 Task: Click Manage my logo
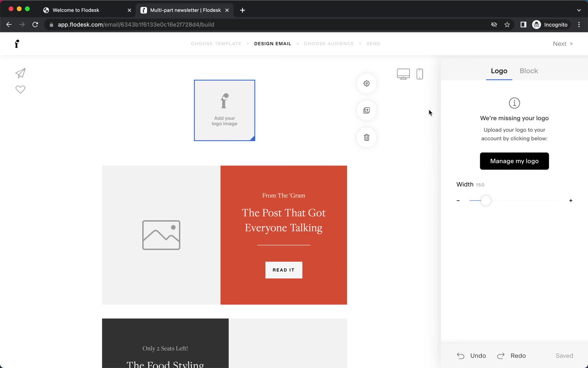514,161
